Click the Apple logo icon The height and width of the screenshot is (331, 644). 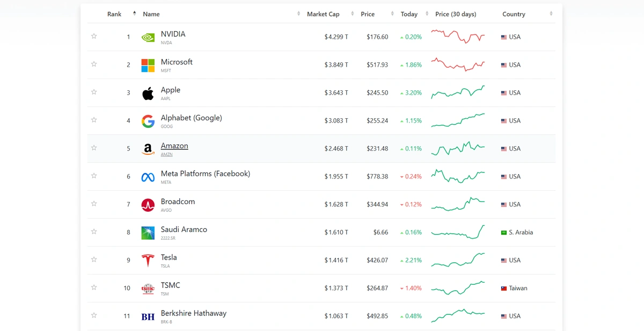pyautogui.click(x=148, y=93)
